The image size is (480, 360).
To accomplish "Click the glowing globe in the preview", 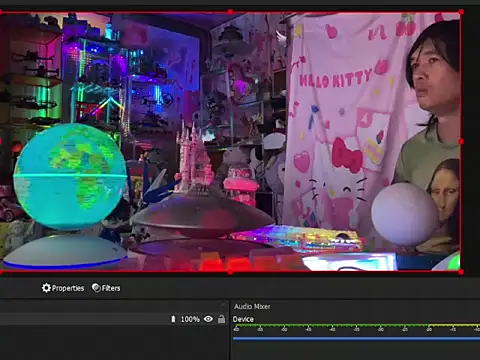I will click(71, 177).
